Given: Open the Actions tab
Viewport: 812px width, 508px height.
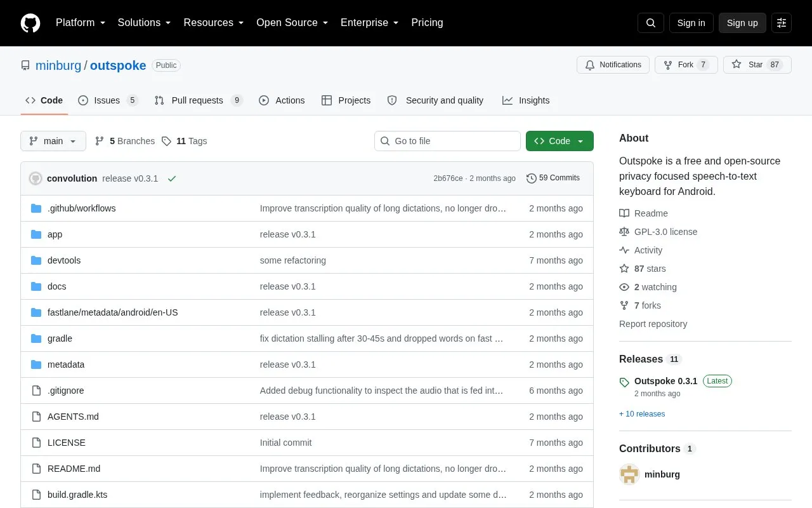Looking at the screenshot, I should point(282,100).
